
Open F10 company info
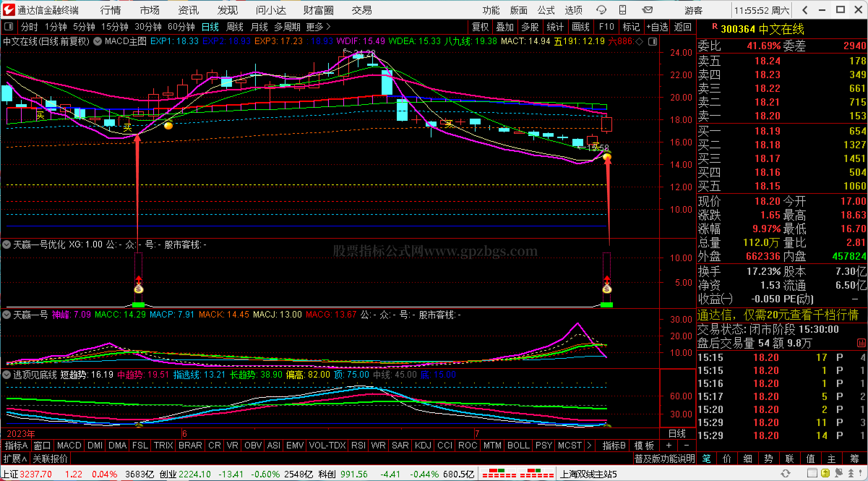(x=606, y=27)
